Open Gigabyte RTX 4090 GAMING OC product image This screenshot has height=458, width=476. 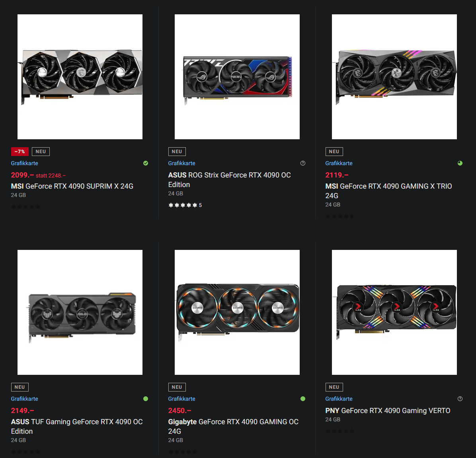237,312
